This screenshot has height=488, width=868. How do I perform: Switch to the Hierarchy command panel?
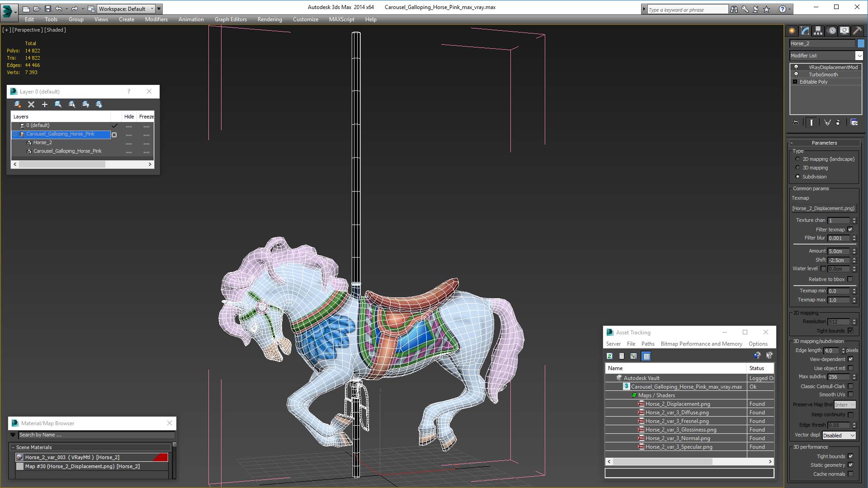pyautogui.click(x=818, y=31)
